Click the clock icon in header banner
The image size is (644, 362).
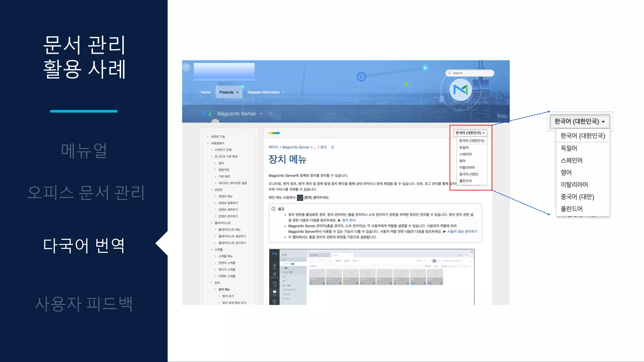pos(361,77)
